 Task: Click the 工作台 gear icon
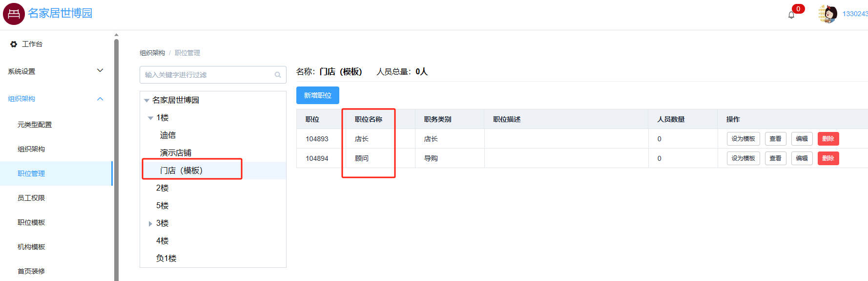pos(14,44)
